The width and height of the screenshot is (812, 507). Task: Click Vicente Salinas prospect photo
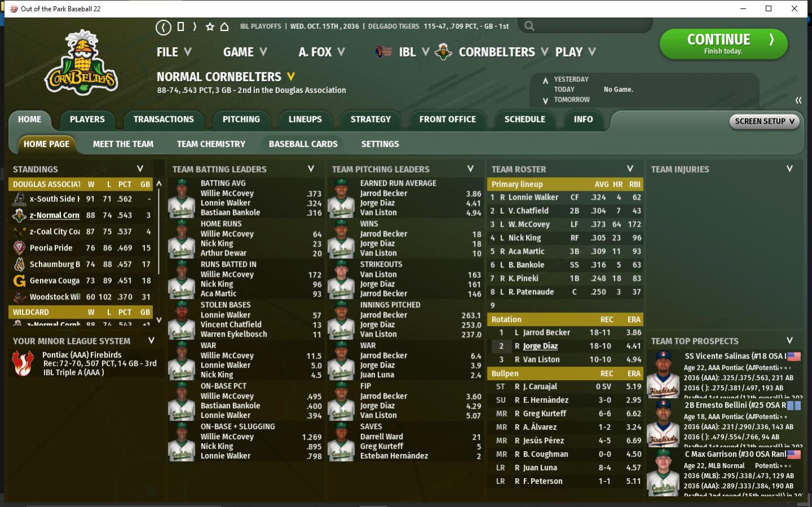coord(664,374)
